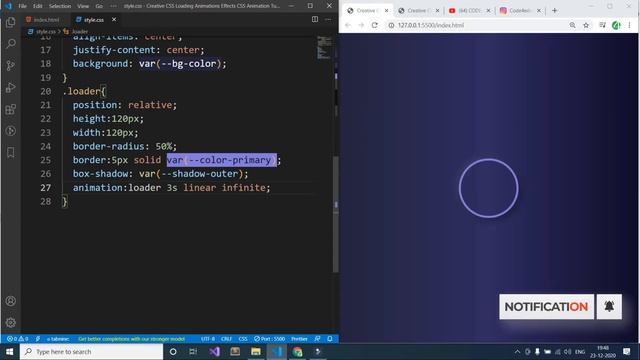Click the browser back arrow
640x360 pixels.
[x=348, y=25]
